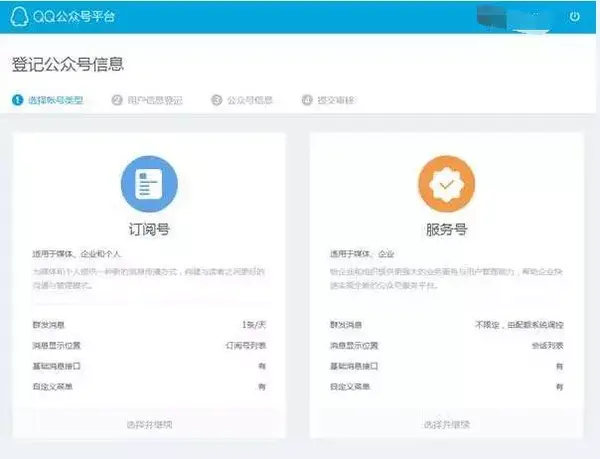Click the orange 服务号 badge icon
This screenshot has width=600, height=459.
tap(445, 186)
